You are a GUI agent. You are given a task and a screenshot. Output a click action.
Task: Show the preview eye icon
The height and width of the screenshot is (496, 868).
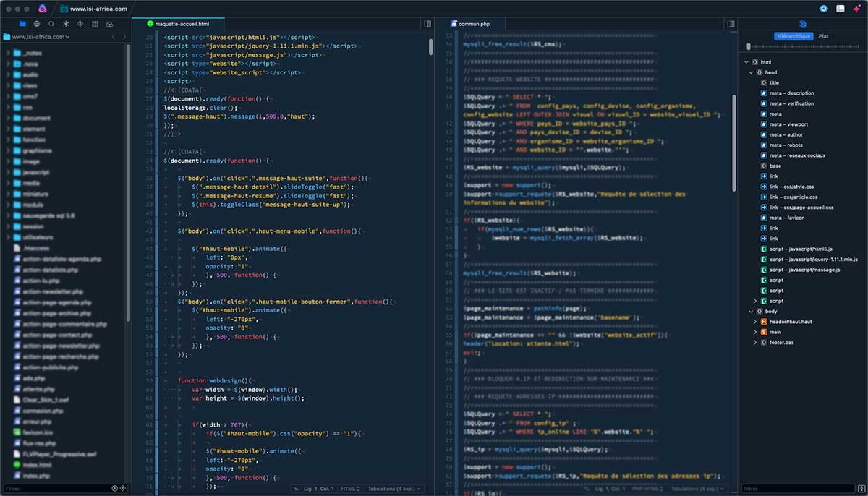click(x=823, y=9)
